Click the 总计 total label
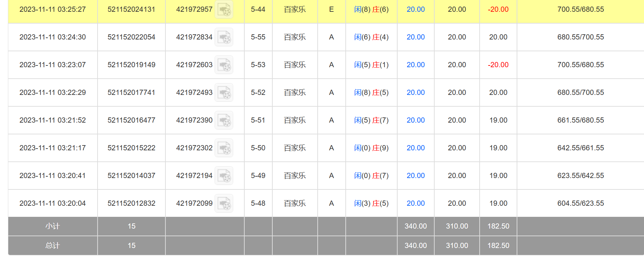644x257 pixels. click(53, 246)
